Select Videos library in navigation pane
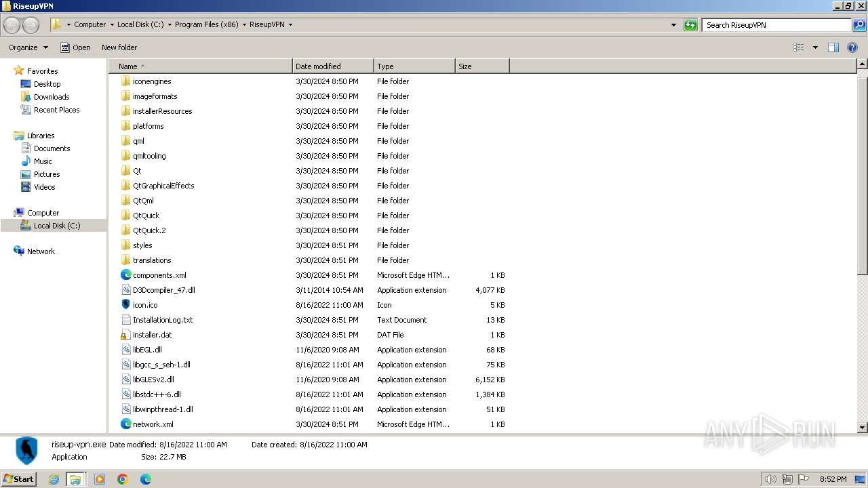868x488 pixels. pyautogui.click(x=45, y=187)
